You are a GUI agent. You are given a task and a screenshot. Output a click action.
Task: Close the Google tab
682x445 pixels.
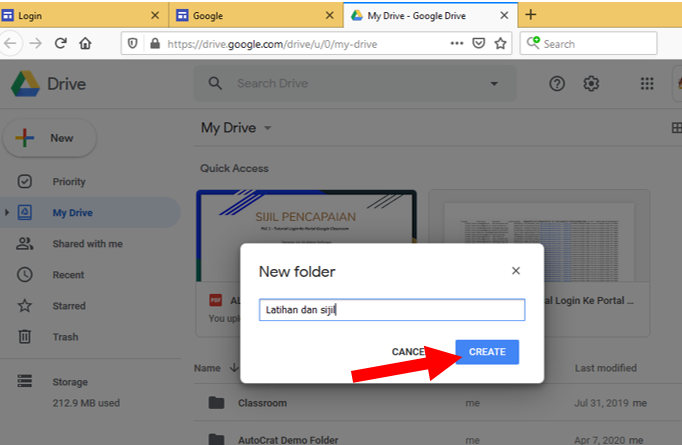(330, 16)
